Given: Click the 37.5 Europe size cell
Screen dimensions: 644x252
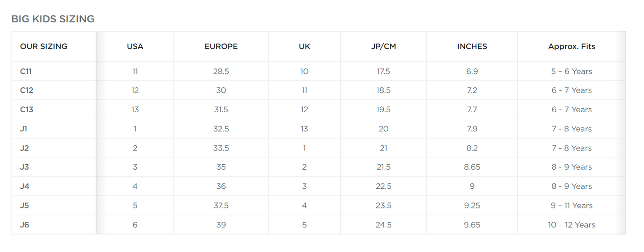Looking at the screenshot, I should [221, 206].
